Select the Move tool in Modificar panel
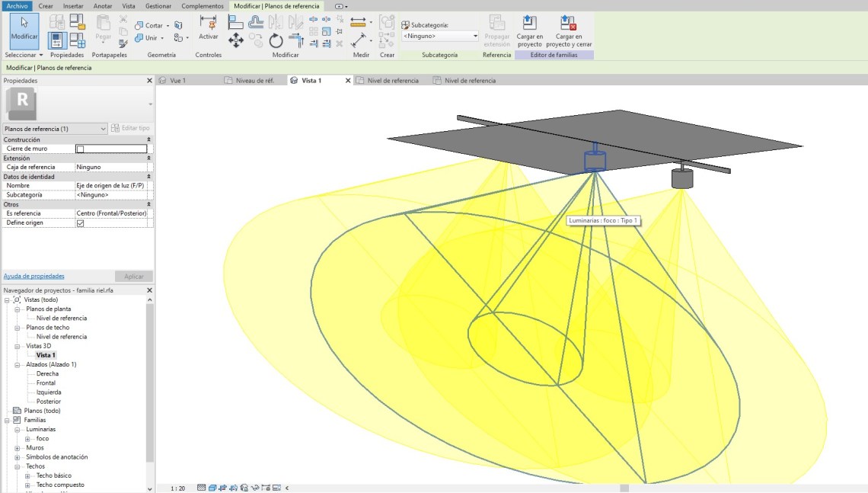 click(236, 40)
